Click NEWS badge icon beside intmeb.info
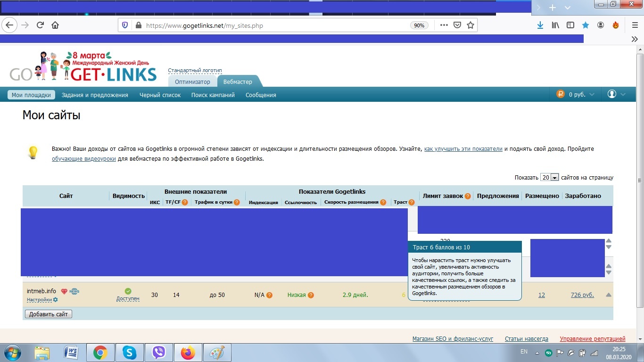644x362 pixels. [x=74, y=291]
